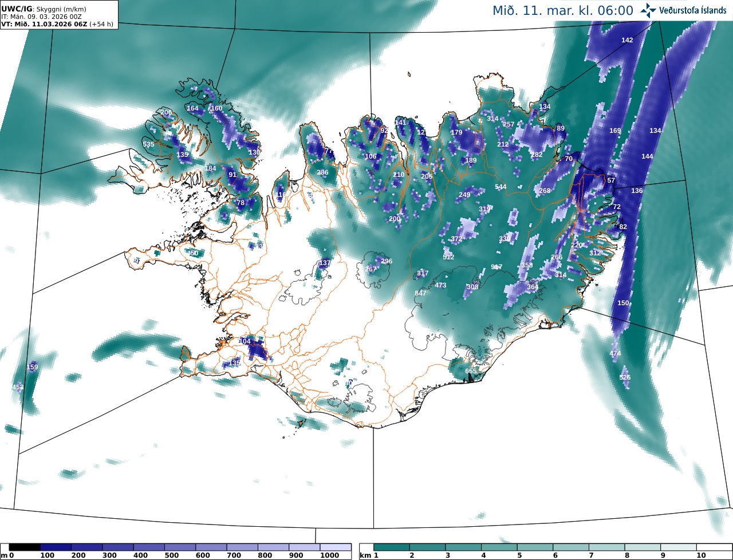
Task: Click the visibility value 159 in the southwest sea
Action: point(33,367)
